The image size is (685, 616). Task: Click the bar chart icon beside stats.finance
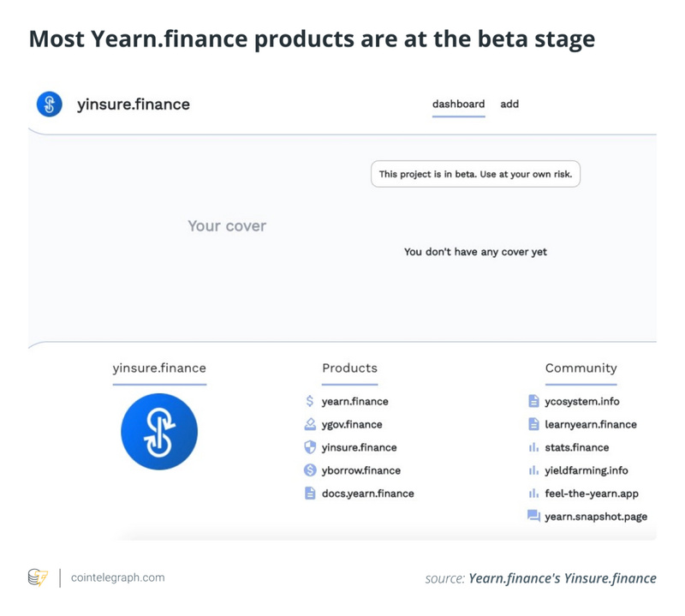pos(533,447)
